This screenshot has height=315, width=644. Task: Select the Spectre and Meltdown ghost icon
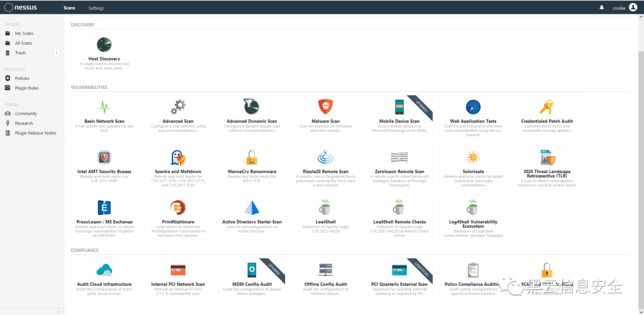tap(178, 157)
